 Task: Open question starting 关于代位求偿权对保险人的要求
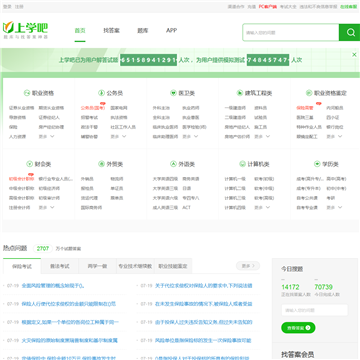[204, 286]
